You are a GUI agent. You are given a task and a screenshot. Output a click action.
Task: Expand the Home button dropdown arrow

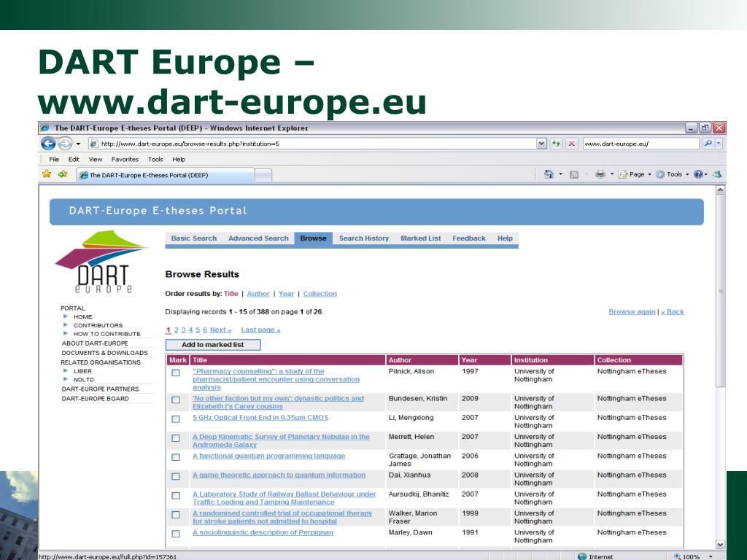(560, 174)
